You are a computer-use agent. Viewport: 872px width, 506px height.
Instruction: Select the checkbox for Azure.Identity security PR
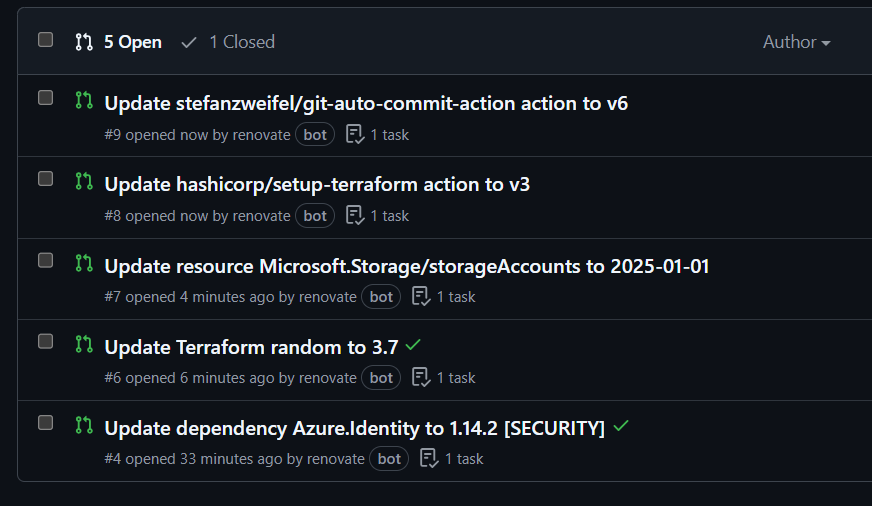tap(46, 423)
